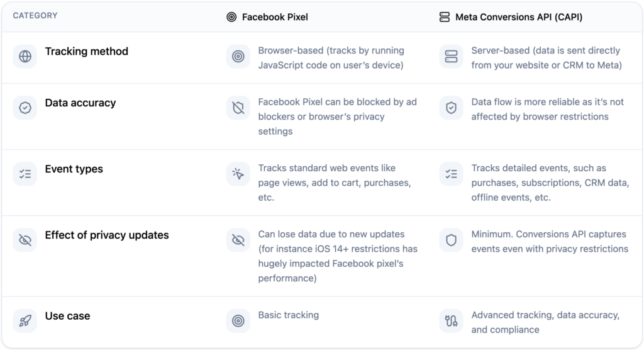This screenshot has height=350, width=644.
Task: Click the crossed eye icon for Can lose data
Action: point(238,240)
